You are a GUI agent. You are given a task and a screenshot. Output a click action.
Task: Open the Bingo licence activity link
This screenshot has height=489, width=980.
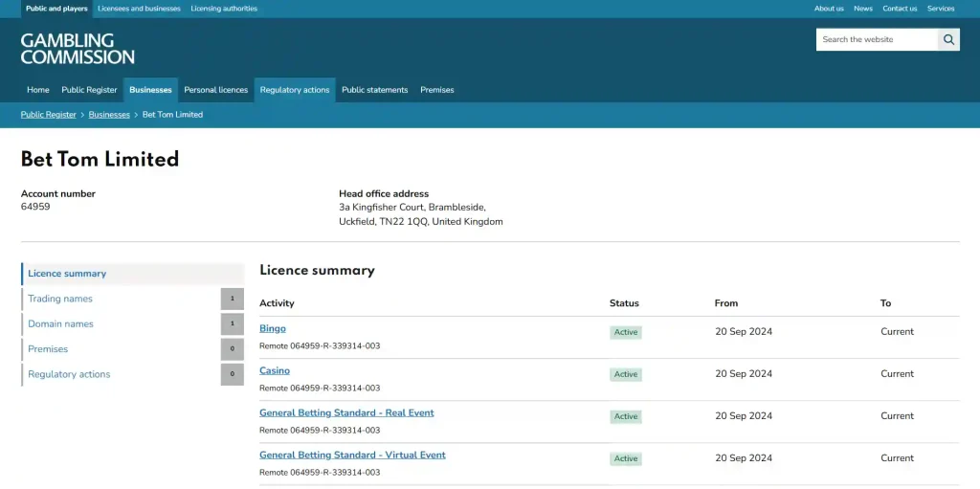point(273,329)
